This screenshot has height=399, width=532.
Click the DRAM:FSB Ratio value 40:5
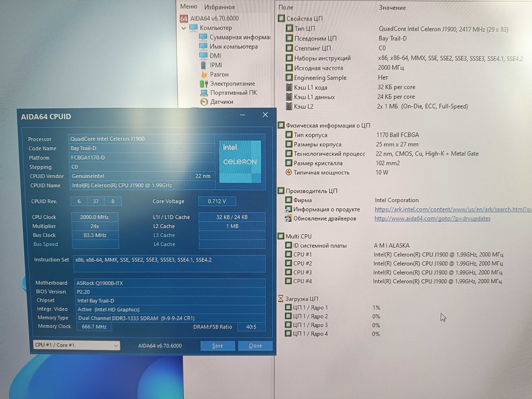251,327
